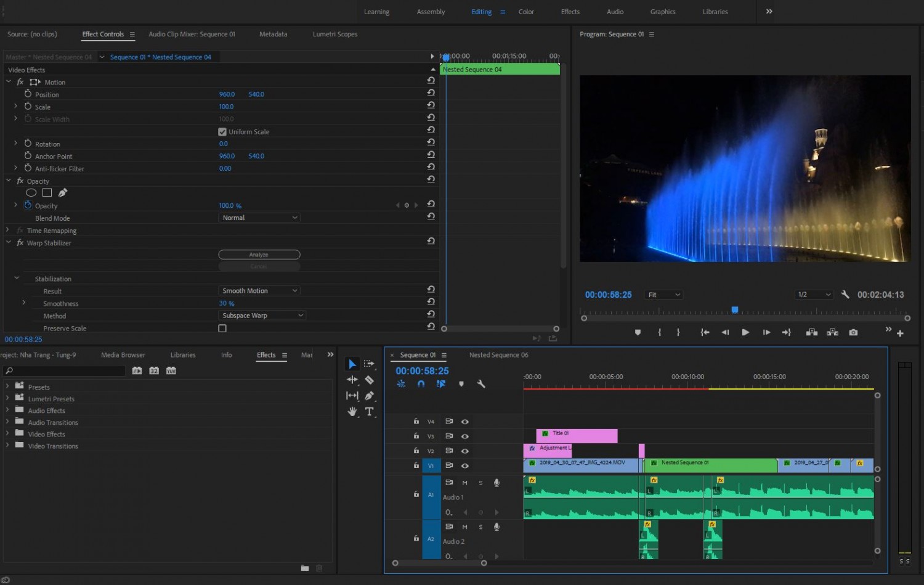Add marker in Program Monitor
Viewport: 924px width, 585px height.
pos(638,332)
